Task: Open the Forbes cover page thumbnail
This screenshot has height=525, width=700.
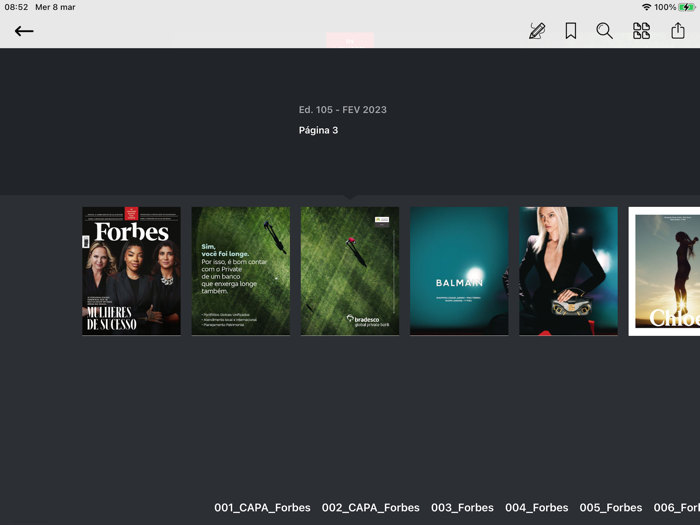Action: [x=131, y=271]
